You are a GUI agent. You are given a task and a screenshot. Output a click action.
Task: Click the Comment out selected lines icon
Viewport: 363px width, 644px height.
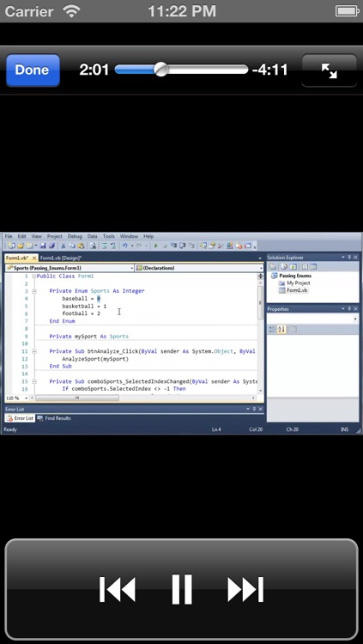[x=105, y=246]
